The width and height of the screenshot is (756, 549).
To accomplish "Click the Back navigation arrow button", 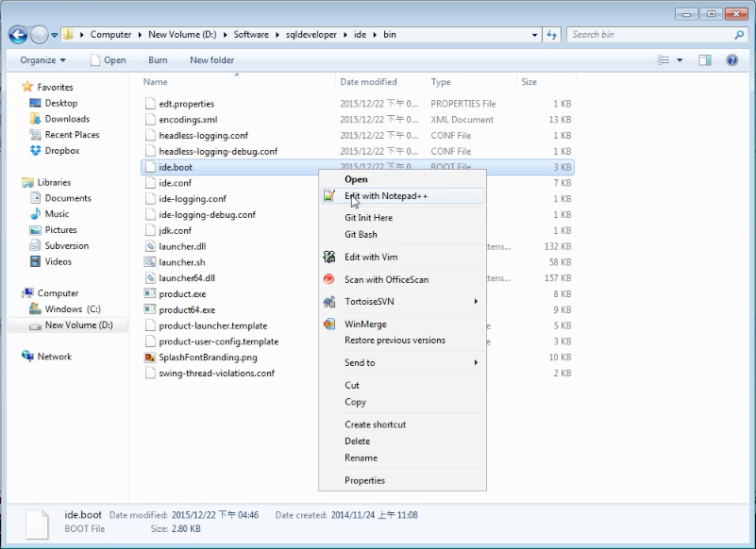I will (x=18, y=35).
